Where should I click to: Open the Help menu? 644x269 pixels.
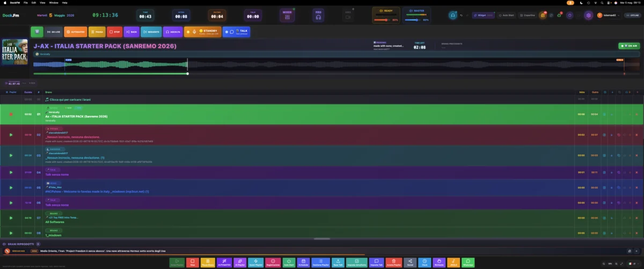click(x=65, y=2)
